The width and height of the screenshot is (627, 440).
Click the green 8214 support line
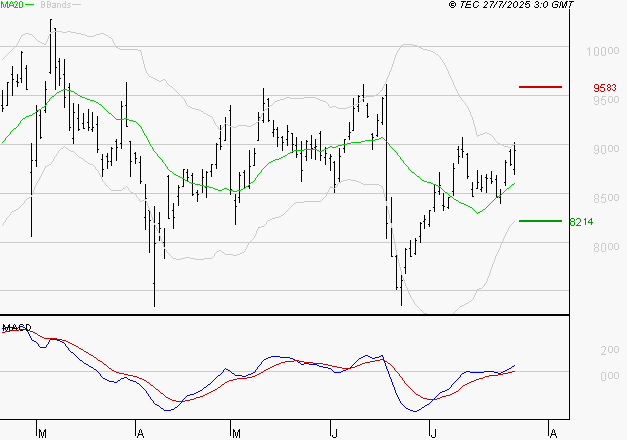[x=540, y=221]
